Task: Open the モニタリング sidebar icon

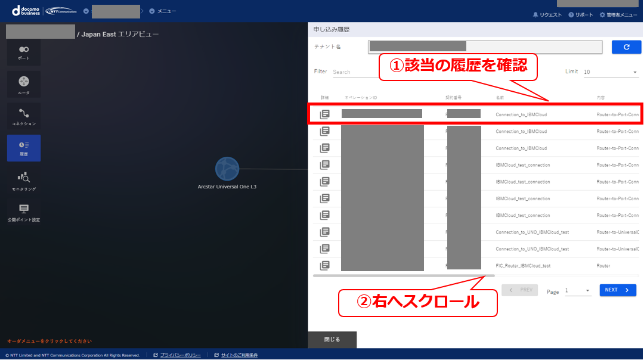Action: pos(24,181)
